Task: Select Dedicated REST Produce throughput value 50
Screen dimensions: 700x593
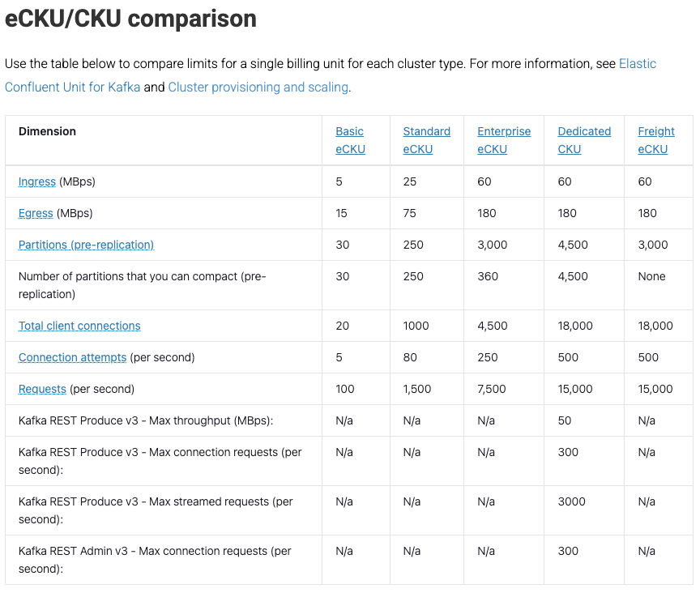Action: click(564, 420)
